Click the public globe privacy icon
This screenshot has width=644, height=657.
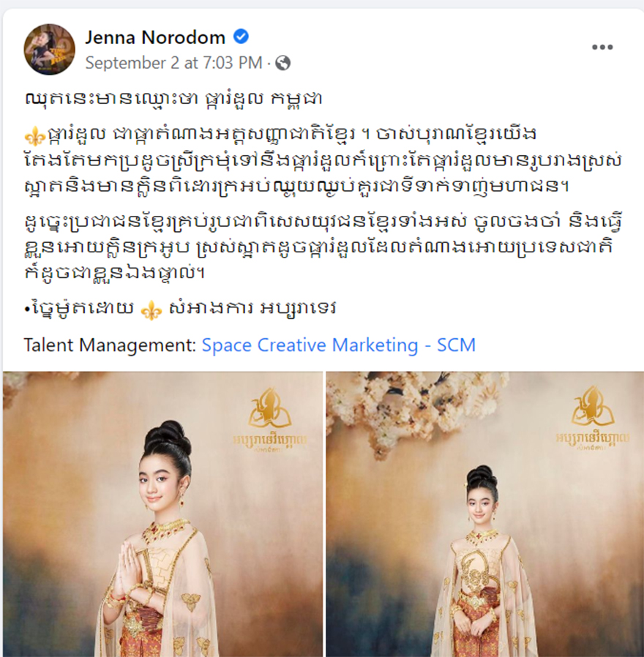283,63
